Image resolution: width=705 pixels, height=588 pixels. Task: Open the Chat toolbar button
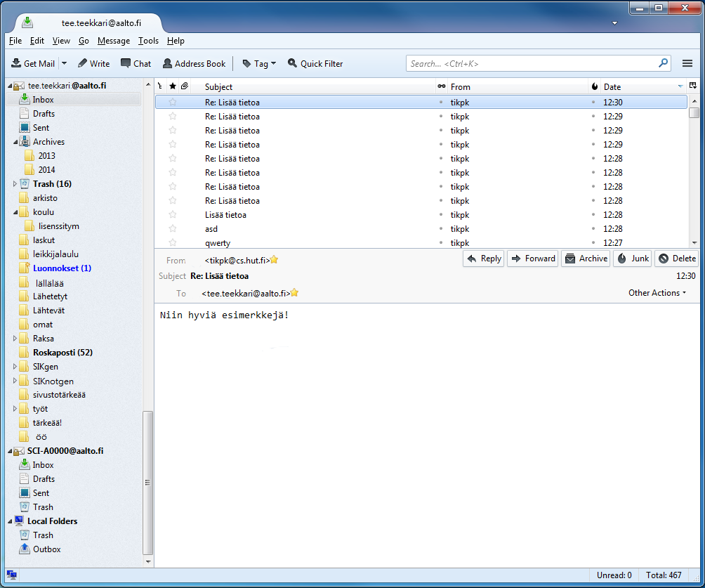[136, 63]
